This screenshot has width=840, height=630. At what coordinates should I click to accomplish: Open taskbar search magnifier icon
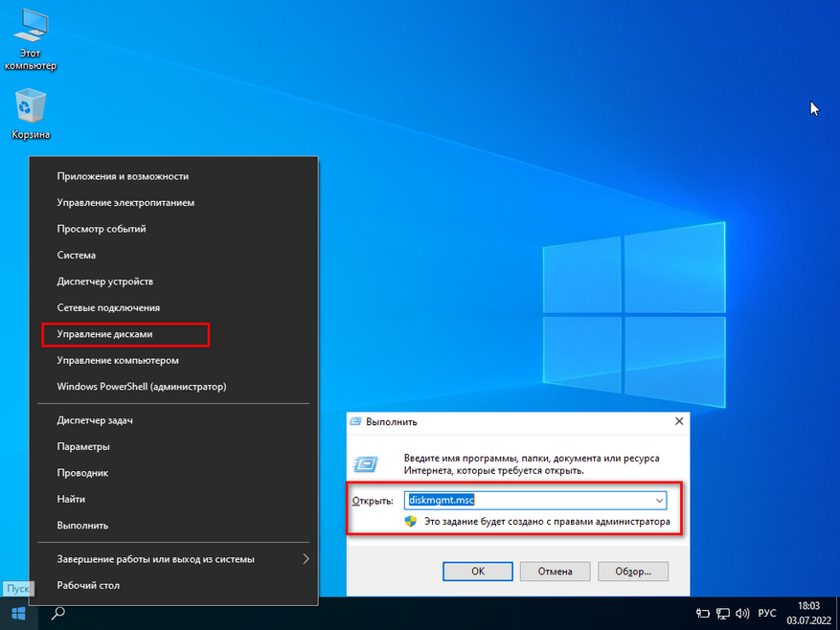[x=57, y=613]
